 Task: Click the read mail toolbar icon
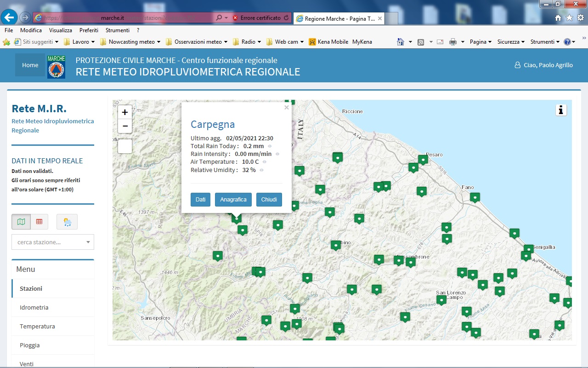pyautogui.click(x=440, y=42)
